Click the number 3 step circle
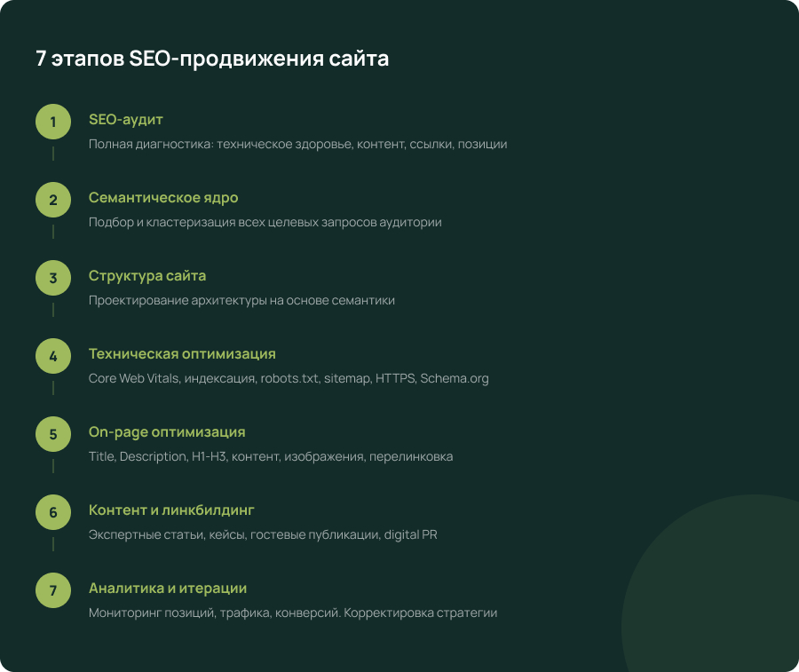Screen dimensions: 799x672 [x=53, y=278]
